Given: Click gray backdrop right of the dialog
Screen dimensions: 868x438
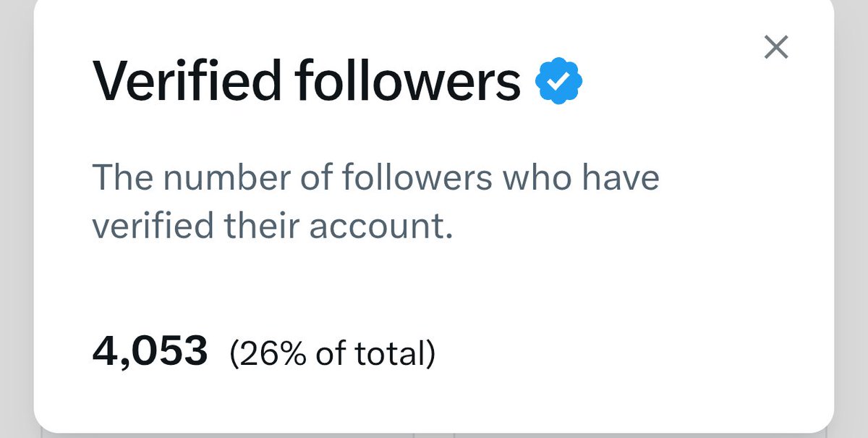Looking at the screenshot, I should (851, 217).
